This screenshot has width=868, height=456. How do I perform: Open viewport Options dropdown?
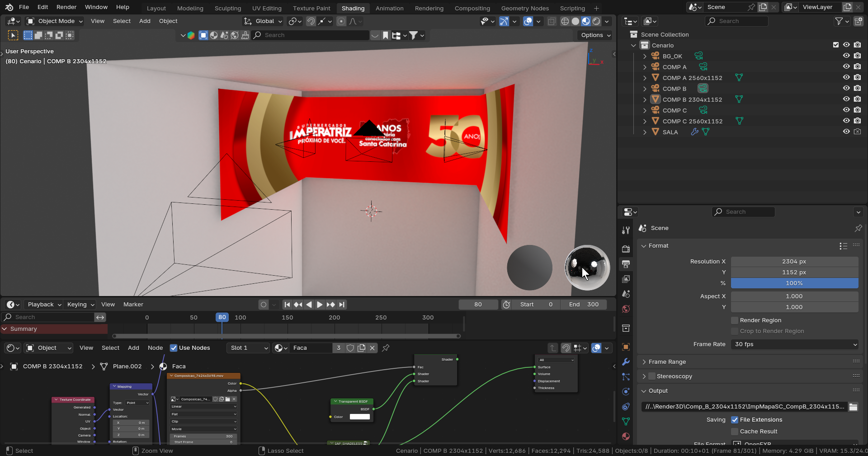pyautogui.click(x=596, y=35)
